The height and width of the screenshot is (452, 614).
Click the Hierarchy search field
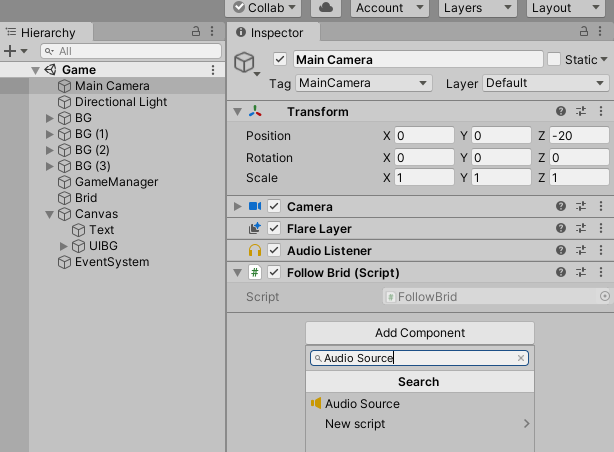point(131,51)
